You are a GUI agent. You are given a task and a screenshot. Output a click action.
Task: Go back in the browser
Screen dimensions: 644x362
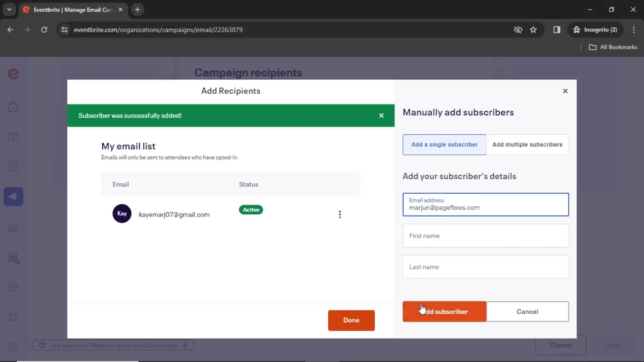coord(10,30)
